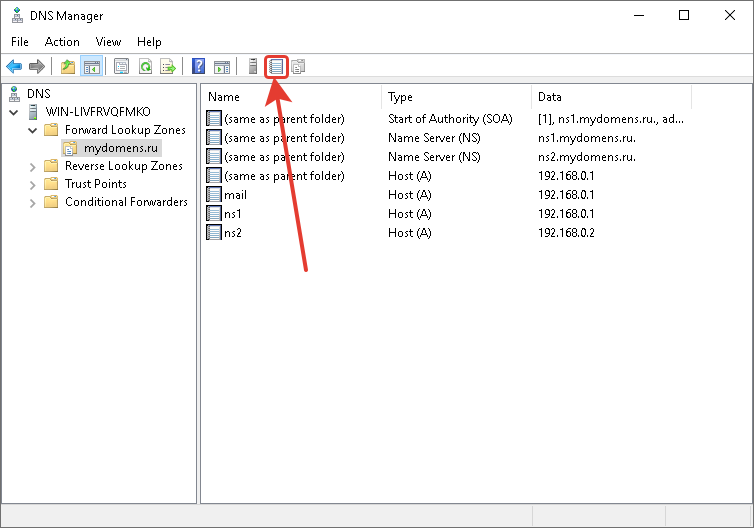Select the ns1 record name

coord(233,214)
